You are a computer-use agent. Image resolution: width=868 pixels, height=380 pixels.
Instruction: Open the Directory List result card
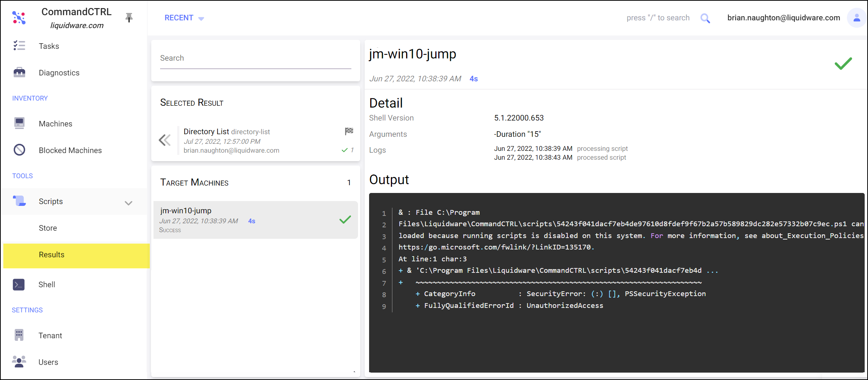(256, 141)
